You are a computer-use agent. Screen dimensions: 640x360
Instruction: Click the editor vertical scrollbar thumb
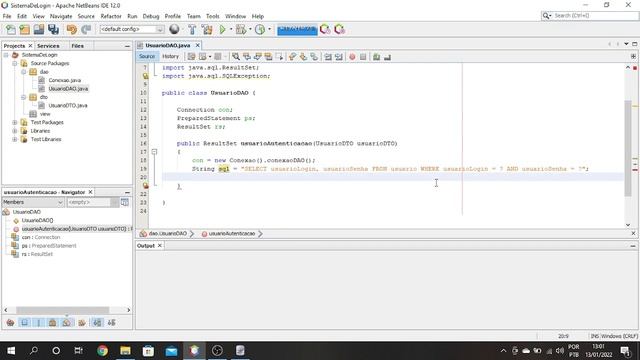628,148
